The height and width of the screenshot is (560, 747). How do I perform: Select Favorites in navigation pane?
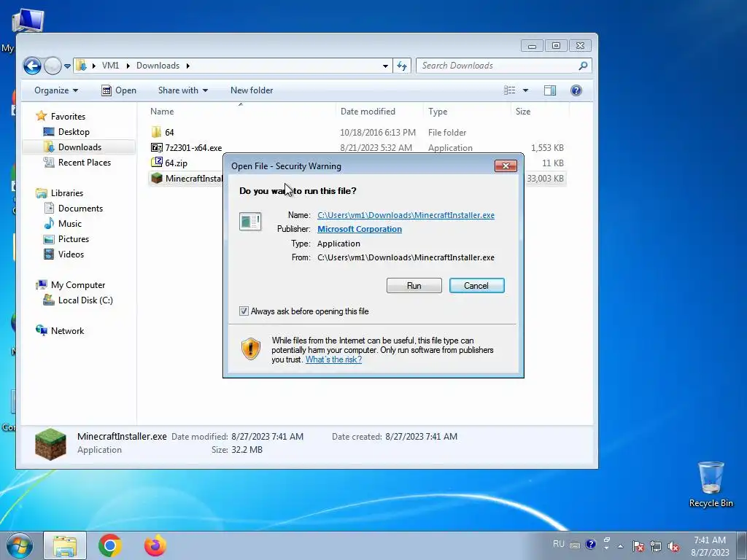tap(68, 116)
